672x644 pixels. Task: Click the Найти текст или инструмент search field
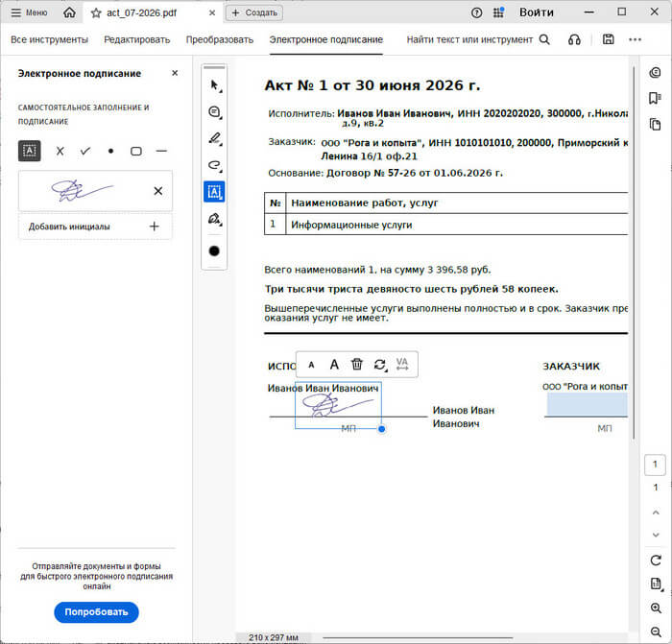click(x=478, y=39)
